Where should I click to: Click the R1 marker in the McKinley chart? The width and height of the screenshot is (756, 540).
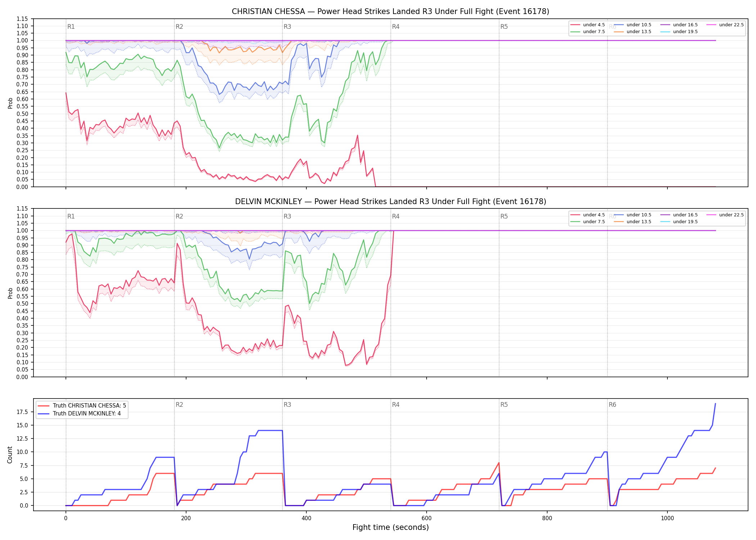[x=71, y=216]
